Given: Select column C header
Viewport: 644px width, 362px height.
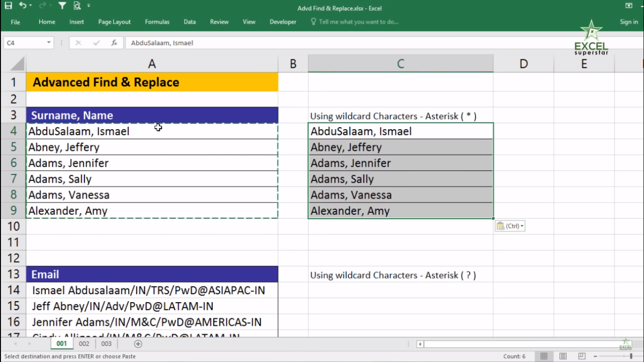Looking at the screenshot, I should pos(401,64).
